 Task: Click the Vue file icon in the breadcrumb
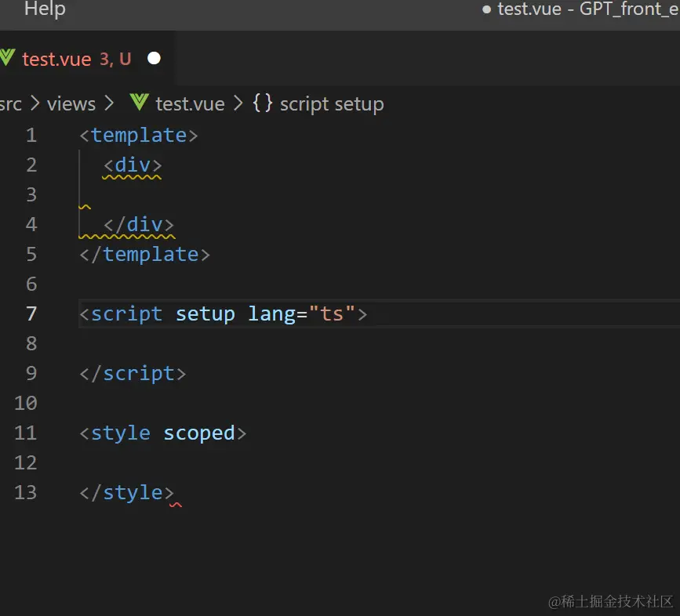click(x=140, y=103)
